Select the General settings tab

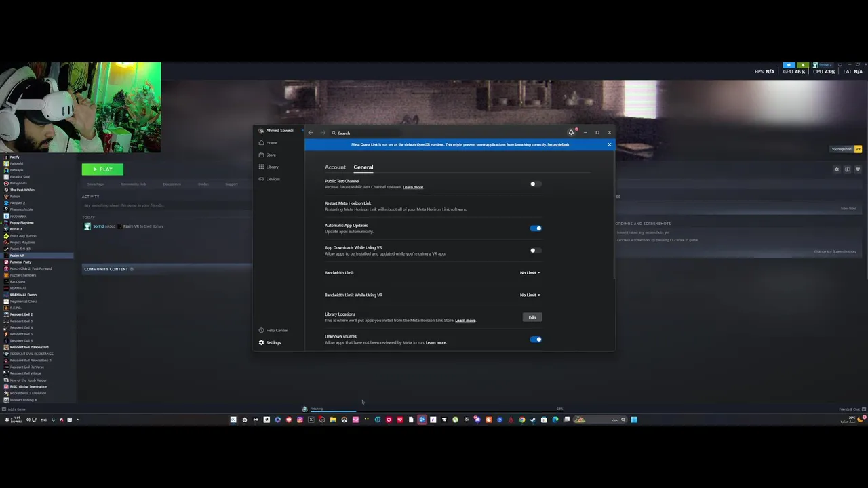pyautogui.click(x=363, y=167)
